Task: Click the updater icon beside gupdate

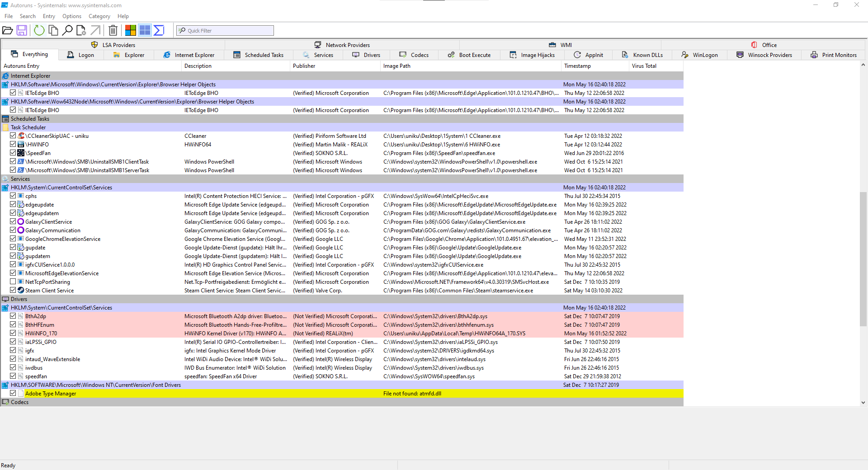Action: pos(21,247)
